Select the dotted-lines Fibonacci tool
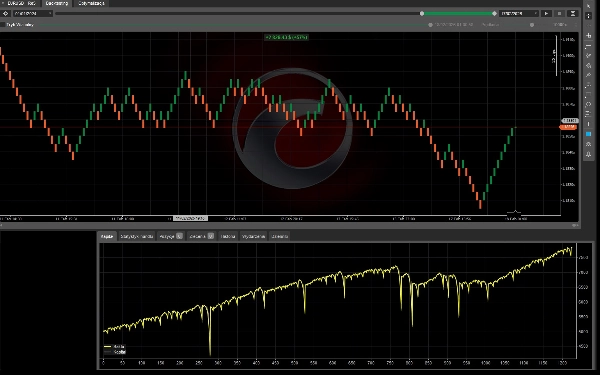This screenshot has width=600, height=375. [x=589, y=85]
